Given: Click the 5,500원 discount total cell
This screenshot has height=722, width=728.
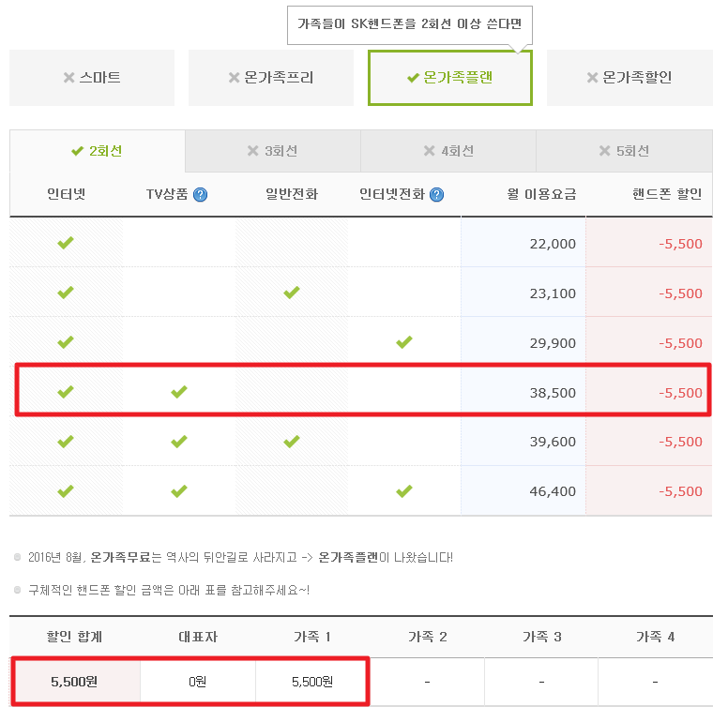Looking at the screenshot, I should (x=74, y=682).
